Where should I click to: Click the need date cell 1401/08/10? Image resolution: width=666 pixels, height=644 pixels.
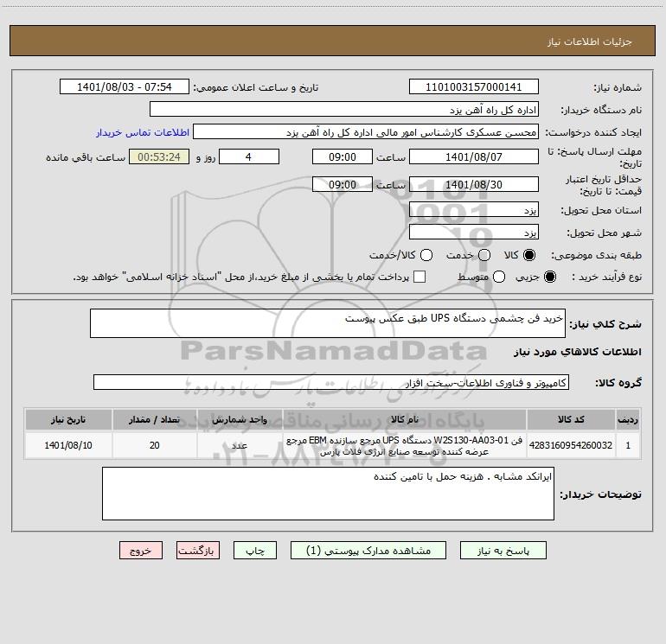tap(68, 445)
